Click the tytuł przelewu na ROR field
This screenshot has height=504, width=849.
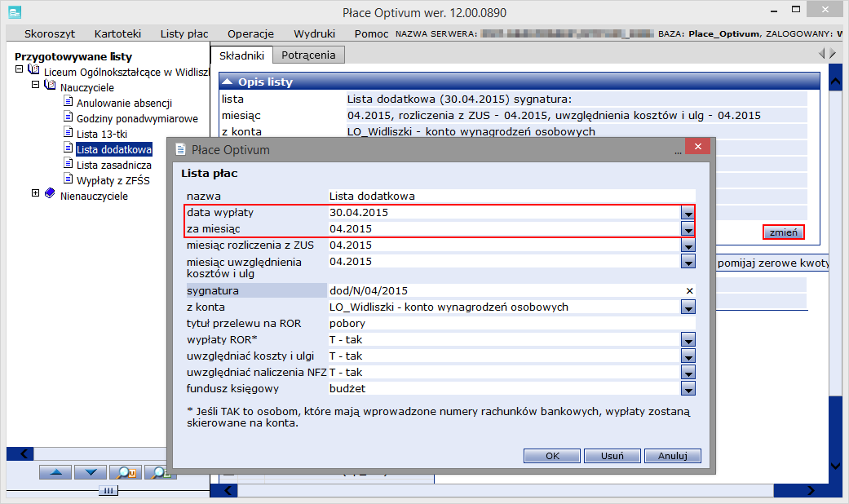[511, 323]
